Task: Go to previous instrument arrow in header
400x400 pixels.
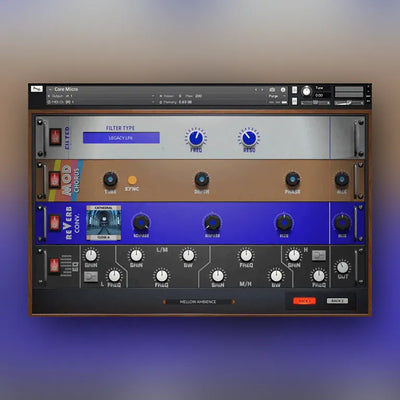Action: (256, 90)
